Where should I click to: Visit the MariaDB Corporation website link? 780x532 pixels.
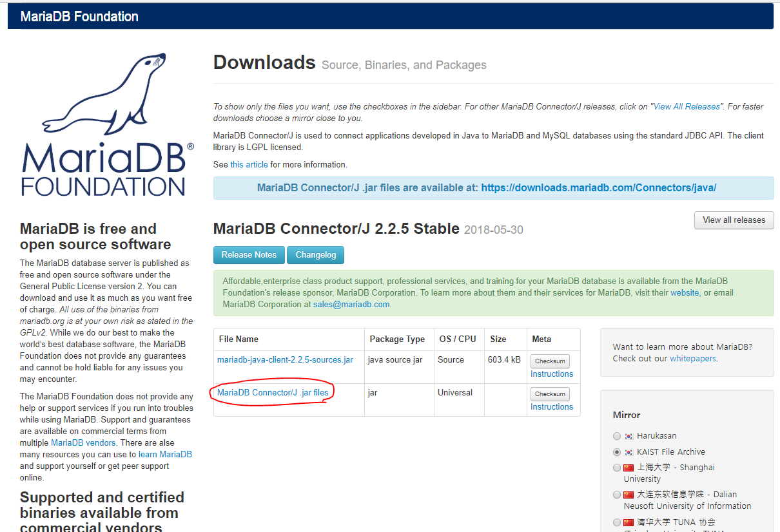tap(685, 293)
